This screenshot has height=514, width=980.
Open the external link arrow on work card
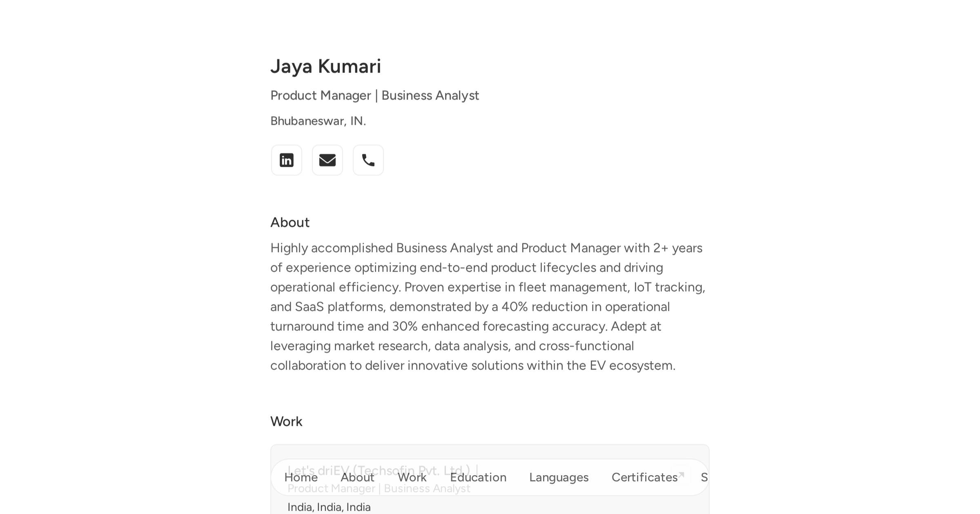[x=681, y=475]
